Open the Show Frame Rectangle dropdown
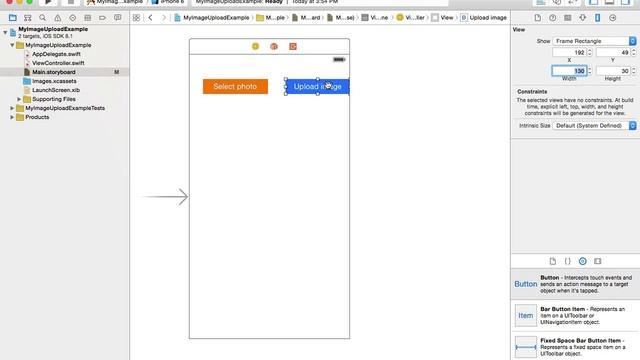The width and height of the screenshot is (640, 360). pos(594,41)
